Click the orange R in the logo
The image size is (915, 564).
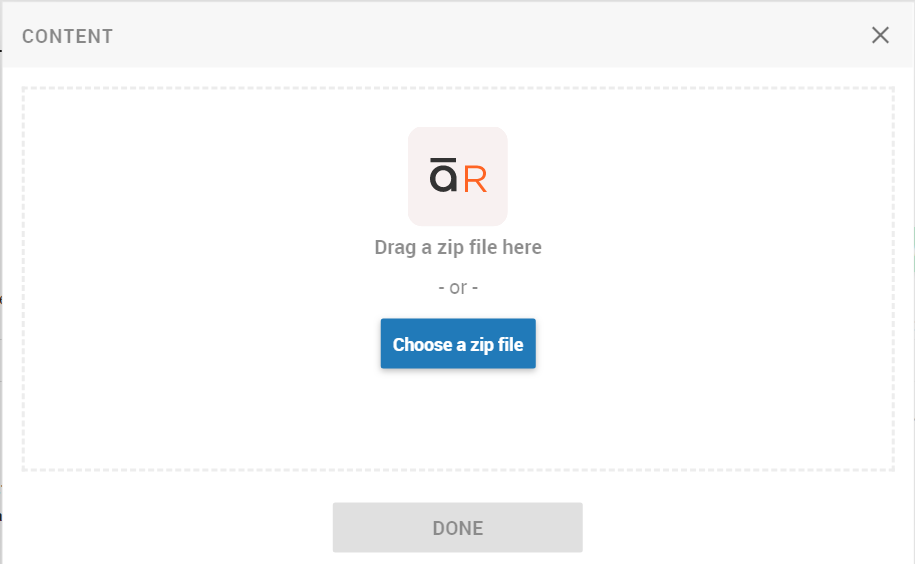pyautogui.click(x=475, y=179)
